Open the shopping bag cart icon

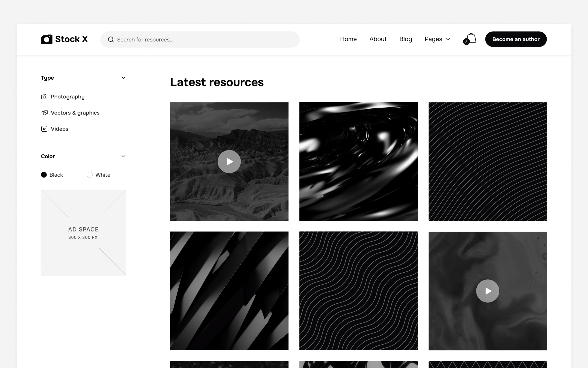tap(471, 38)
